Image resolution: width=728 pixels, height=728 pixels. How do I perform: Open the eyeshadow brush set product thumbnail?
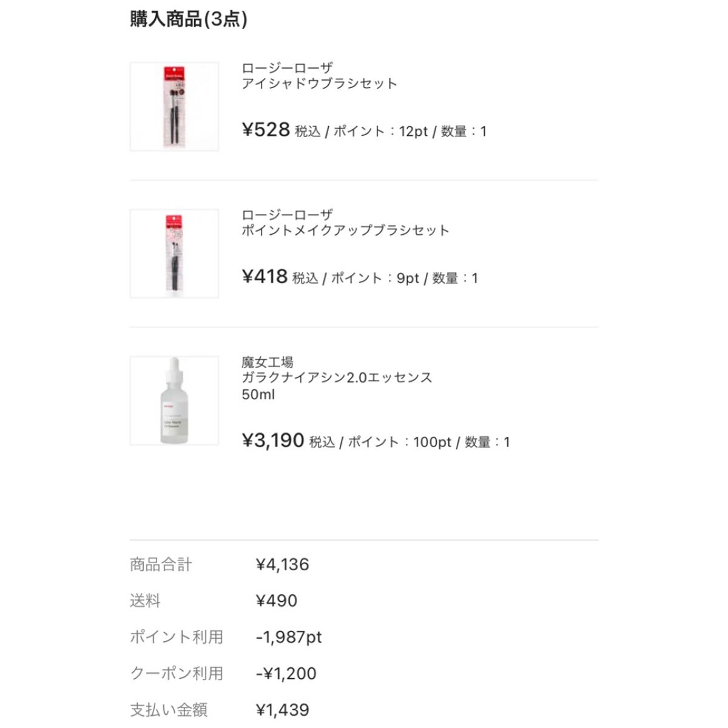(x=174, y=107)
